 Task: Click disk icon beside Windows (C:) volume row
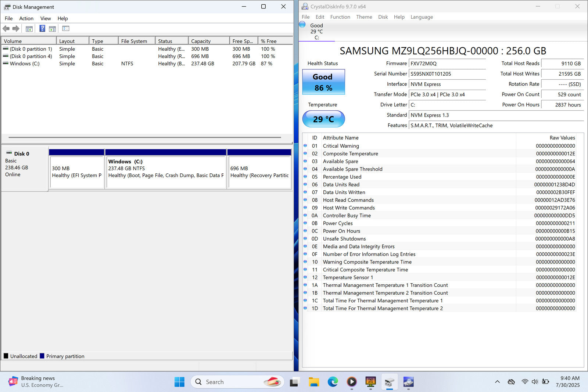(x=6, y=64)
